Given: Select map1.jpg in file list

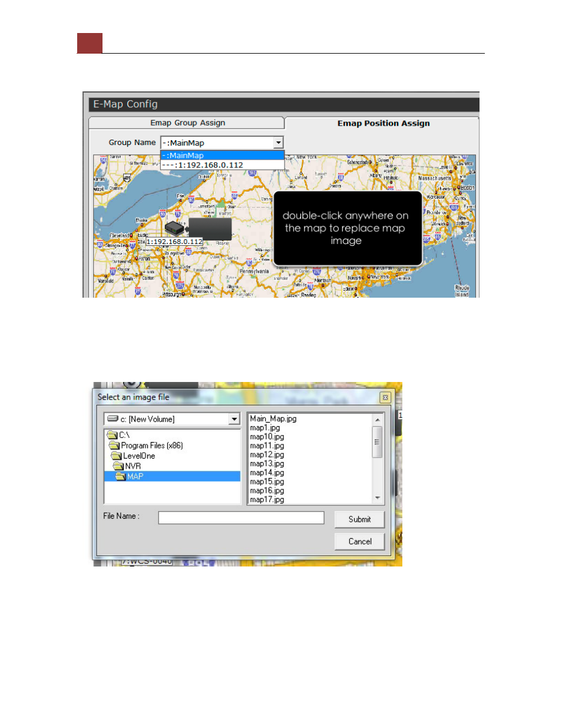Looking at the screenshot, I should (x=265, y=428).
